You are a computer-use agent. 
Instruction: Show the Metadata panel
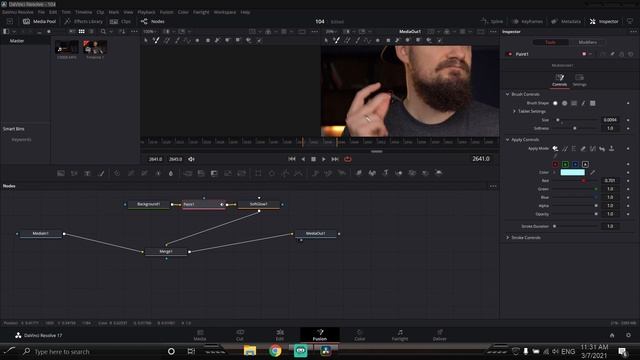tap(566, 21)
